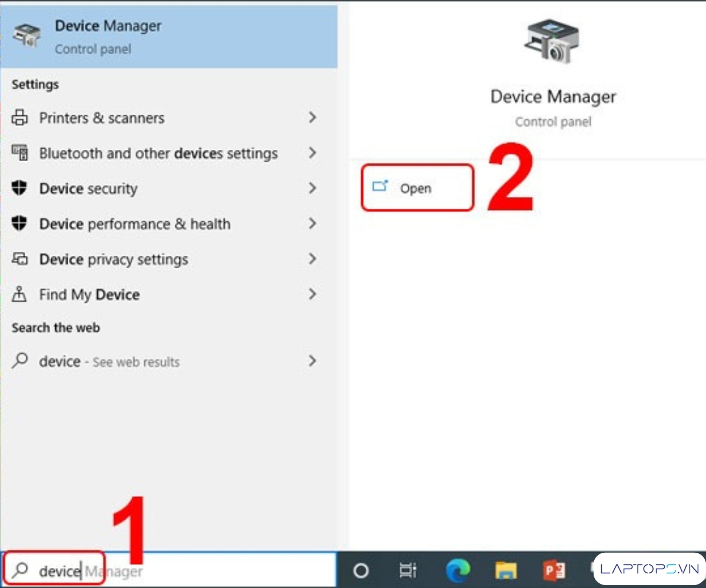The height and width of the screenshot is (588, 706).
Task: Click the Open button for Device Manager
Action: pyautogui.click(x=415, y=188)
